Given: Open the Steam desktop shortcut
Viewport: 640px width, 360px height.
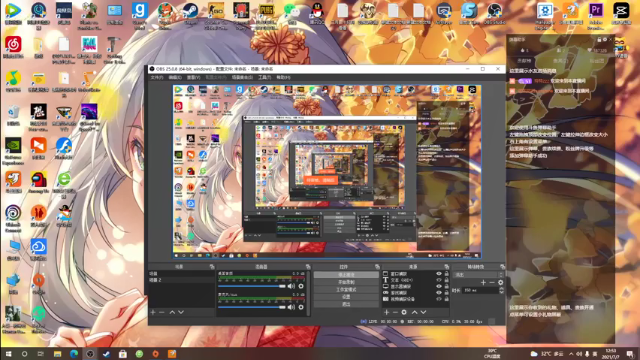Looking at the screenshot, I should coord(190,14).
